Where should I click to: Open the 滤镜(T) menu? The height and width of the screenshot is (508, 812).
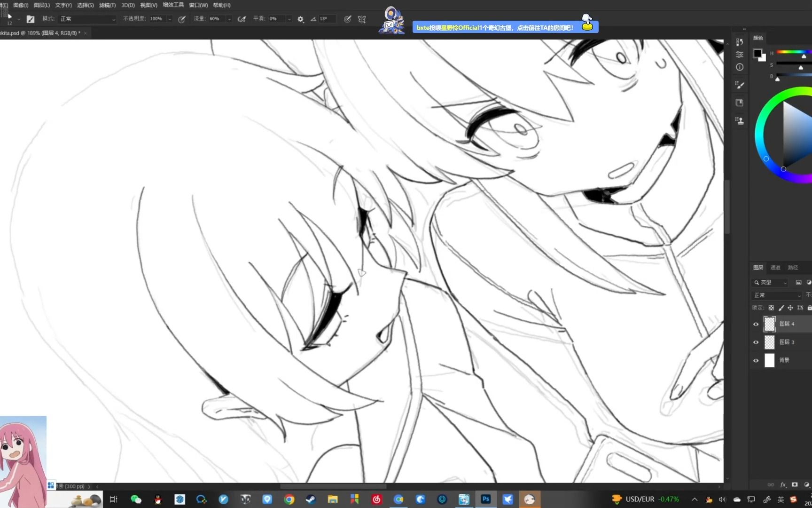pyautogui.click(x=107, y=5)
